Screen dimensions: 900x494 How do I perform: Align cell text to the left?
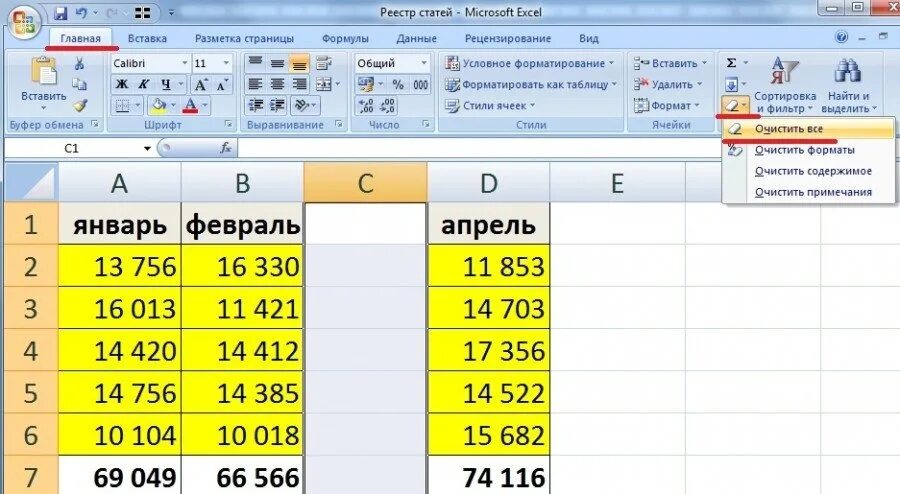(x=255, y=85)
